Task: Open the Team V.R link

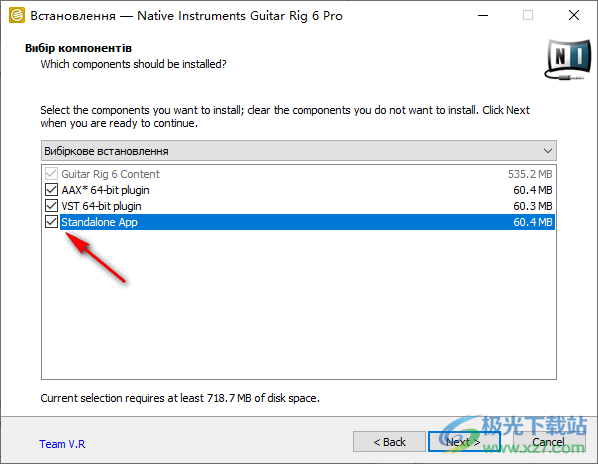Action: click(62, 444)
